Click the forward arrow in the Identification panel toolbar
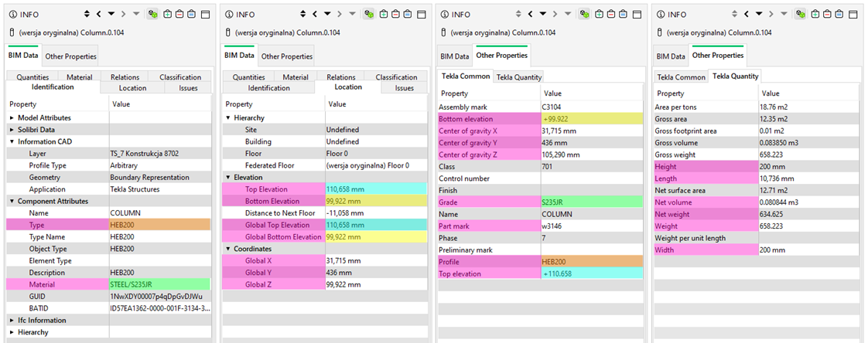 [x=123, y=14]
